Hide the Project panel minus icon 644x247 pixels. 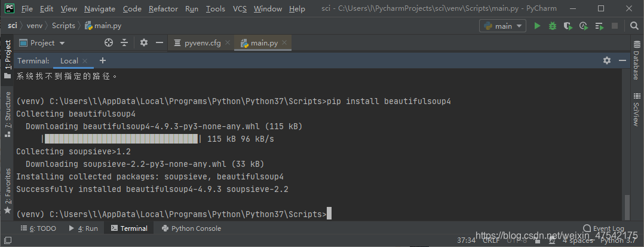[x=160, y=42]
